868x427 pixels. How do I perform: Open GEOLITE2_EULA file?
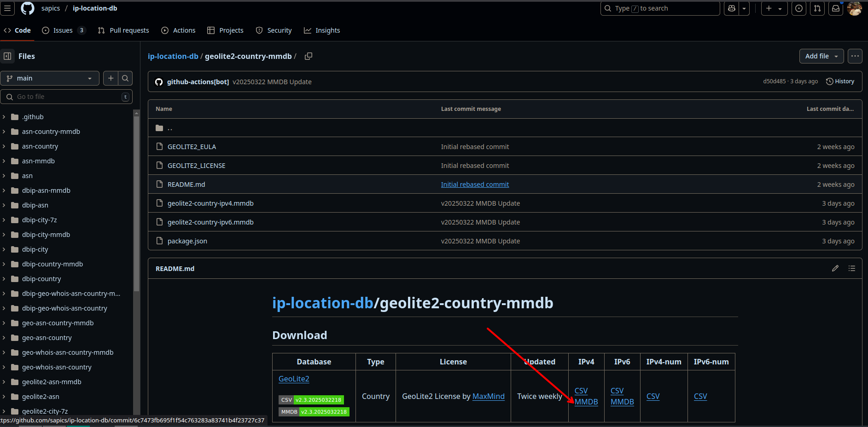click(192, 147)
